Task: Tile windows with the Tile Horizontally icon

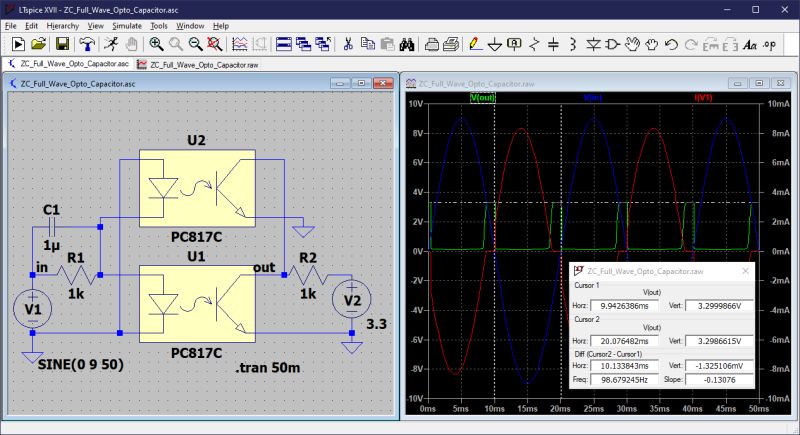Action: [x=284, y=44]
